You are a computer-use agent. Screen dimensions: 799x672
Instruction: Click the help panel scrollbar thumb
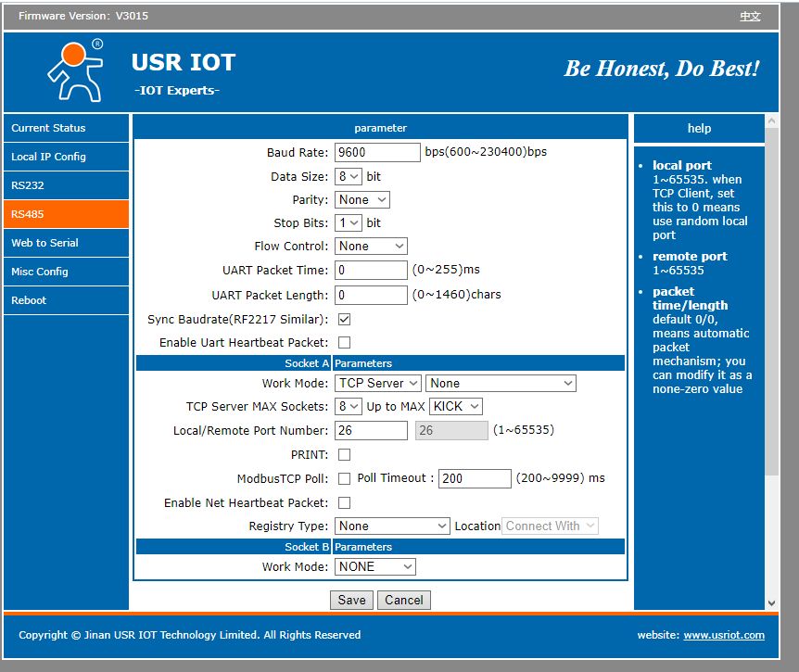[771, 301]
